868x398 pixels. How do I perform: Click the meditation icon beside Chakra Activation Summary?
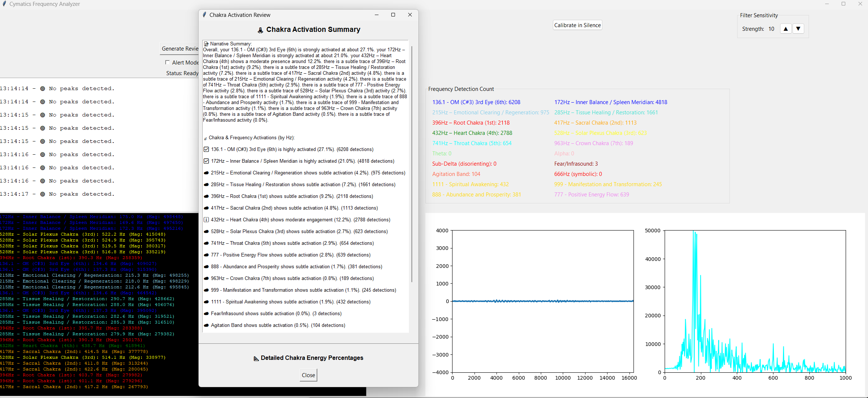260,30
